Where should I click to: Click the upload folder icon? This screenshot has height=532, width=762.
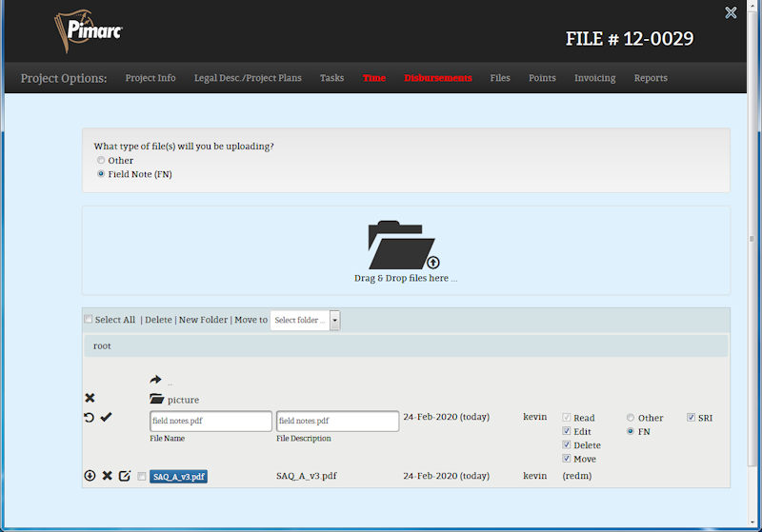(403, 246)
